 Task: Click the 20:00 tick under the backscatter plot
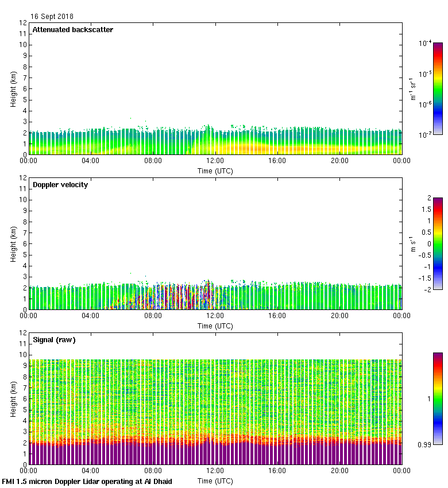pos(339,161)
